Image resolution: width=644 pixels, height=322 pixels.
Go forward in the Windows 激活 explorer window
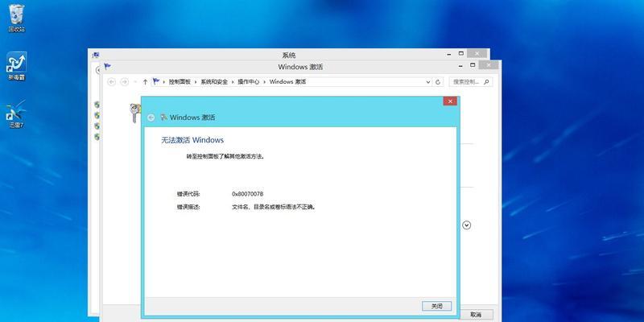124,82
